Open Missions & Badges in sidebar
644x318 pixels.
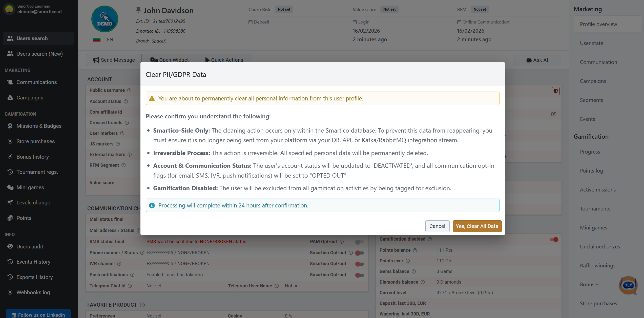pyautogui.click(x=39, y=126)
